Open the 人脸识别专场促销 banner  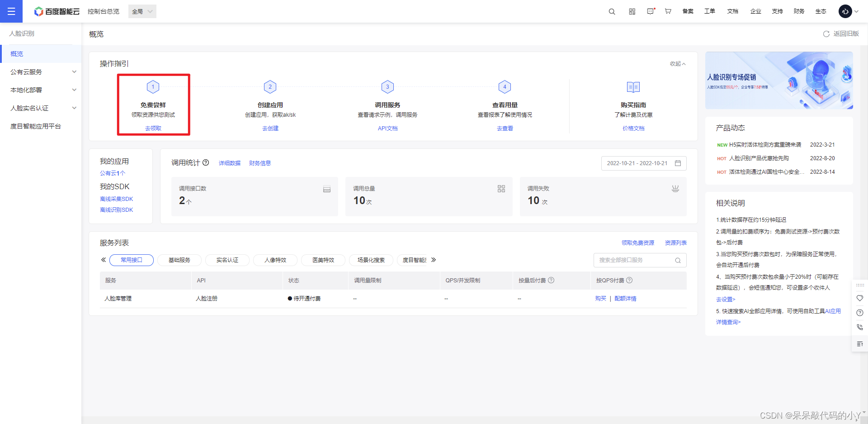779,80
